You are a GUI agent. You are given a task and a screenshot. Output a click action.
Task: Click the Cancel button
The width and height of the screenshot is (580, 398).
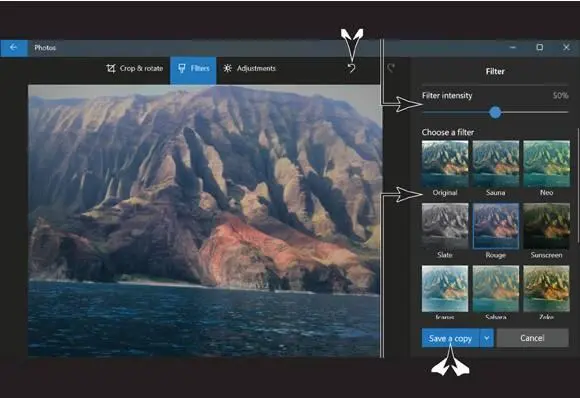click(532, 338)
